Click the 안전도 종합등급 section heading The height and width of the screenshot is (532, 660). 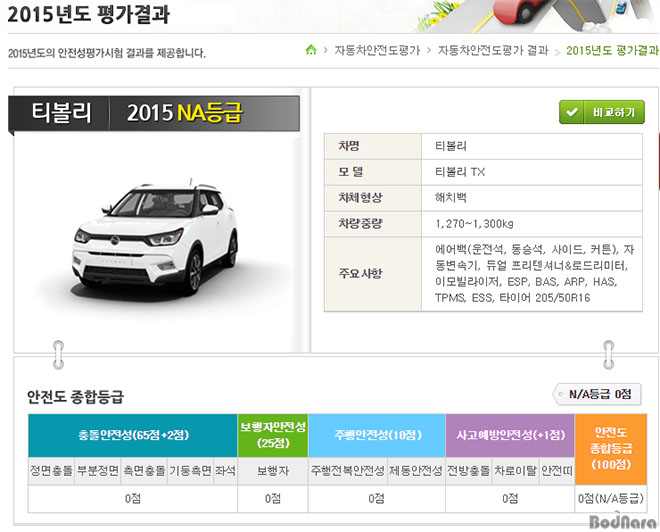[75, 396]
